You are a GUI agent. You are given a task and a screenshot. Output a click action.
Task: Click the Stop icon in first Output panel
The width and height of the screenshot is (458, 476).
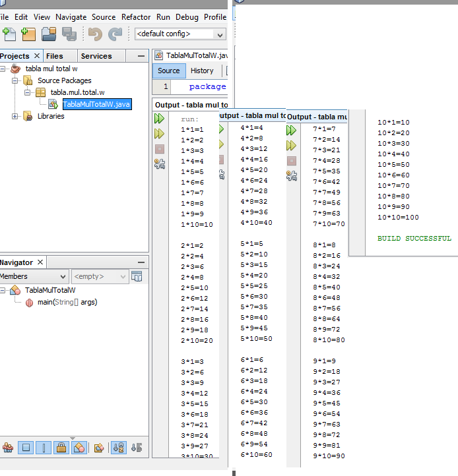(x=160, y=149)
